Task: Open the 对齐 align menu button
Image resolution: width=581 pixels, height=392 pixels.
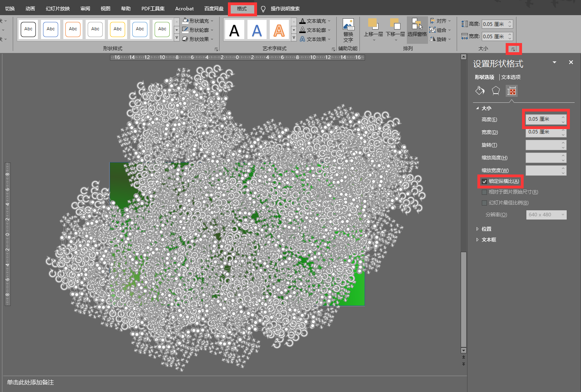Action: click(441, 21)
